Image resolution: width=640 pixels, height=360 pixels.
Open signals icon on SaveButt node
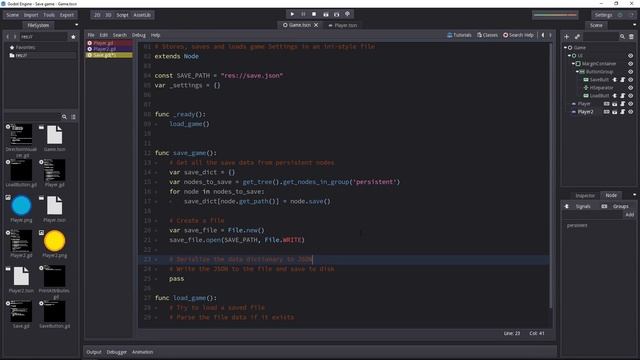615,80
